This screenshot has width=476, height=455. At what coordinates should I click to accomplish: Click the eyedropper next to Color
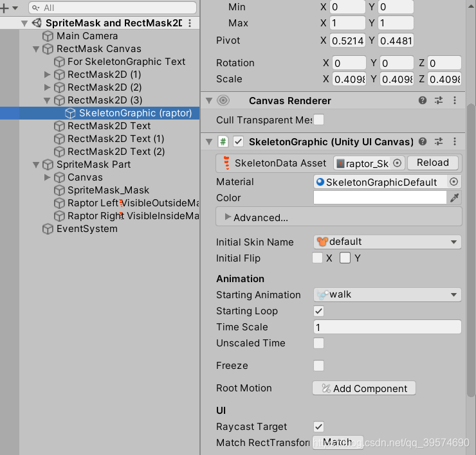[454, 198]
